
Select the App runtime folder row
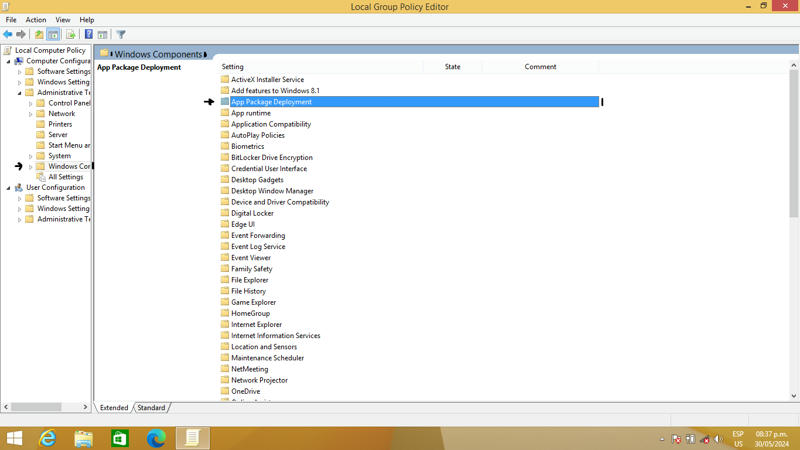pyautogui.click(x=410, y=113)
